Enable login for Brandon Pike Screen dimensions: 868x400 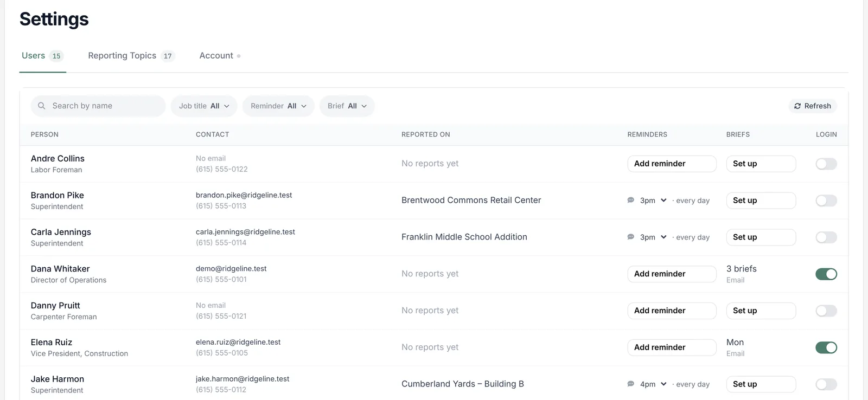point(826,201)
